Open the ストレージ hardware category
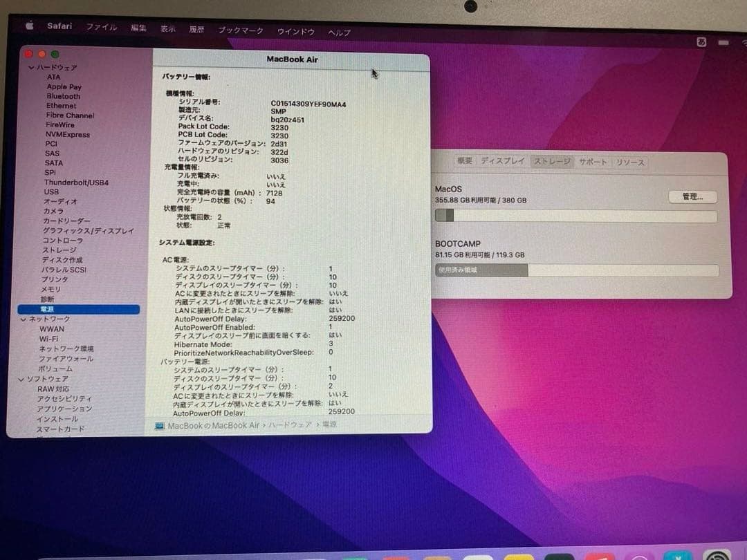The width and height of the screenshot is (747, 560). pyautogui.click(x=57, y=250)
